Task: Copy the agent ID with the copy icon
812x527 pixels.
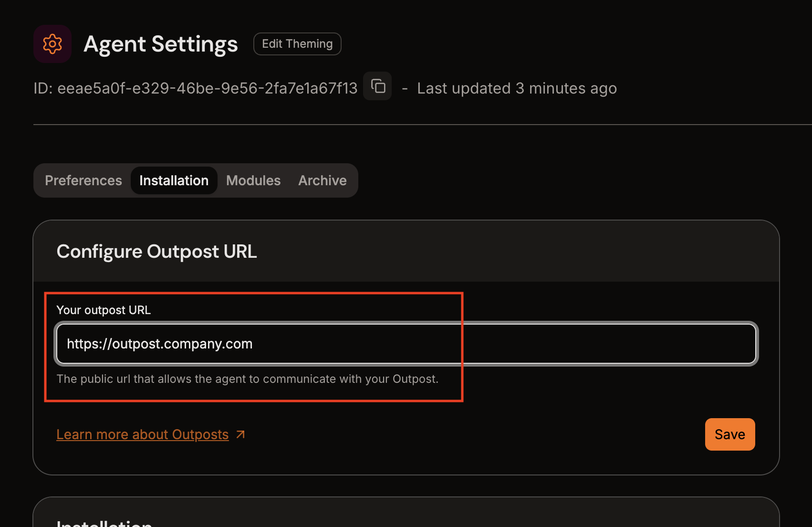Action: [x=377, y=86]
